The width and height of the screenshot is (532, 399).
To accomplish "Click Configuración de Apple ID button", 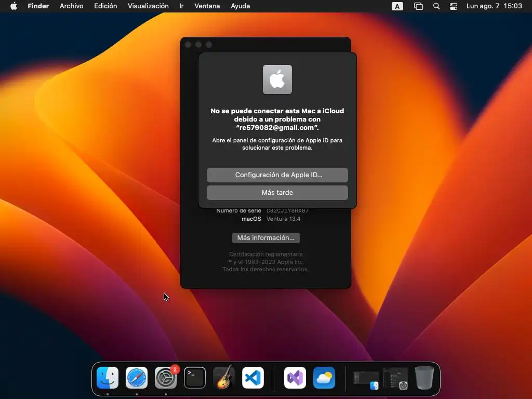I will [277, 175].
